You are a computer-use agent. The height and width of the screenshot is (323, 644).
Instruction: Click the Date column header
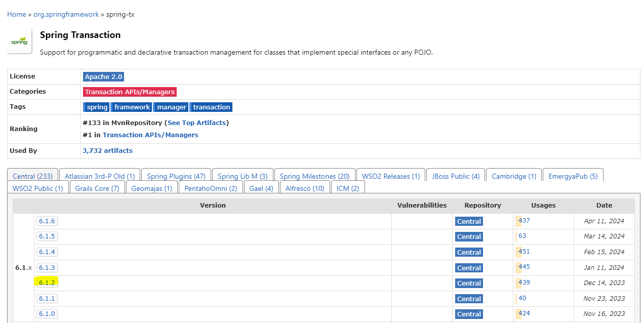(x=604, y=205)
